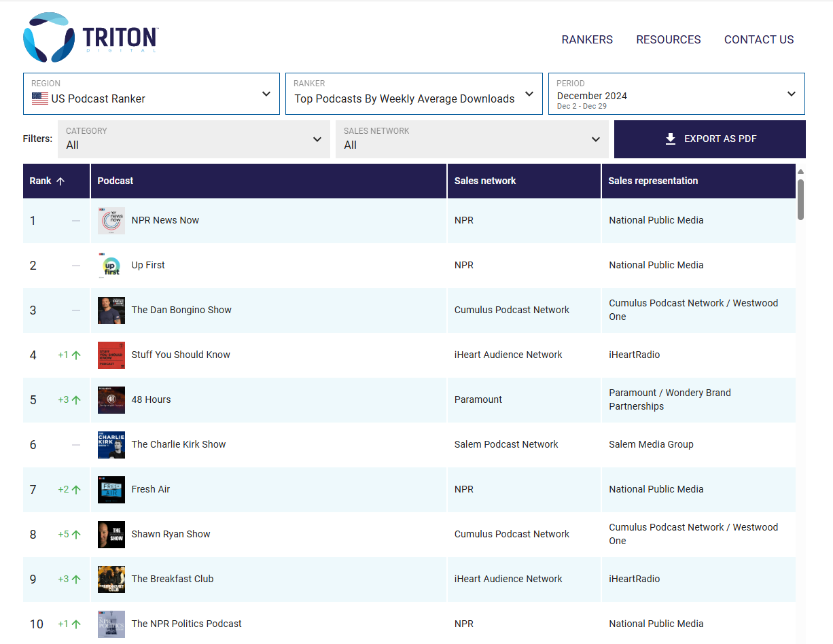Image resolution: width=833 pixels, height=644 pixels.
Task: Select The Charlie Kirk Show title
Action: pos(179,444)
